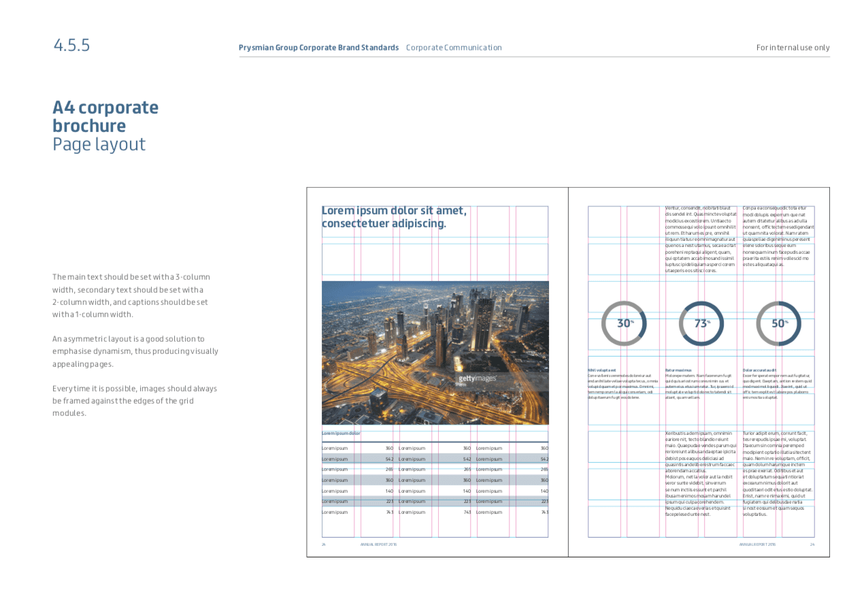Click the Corporate Communication header label
Screen dimensions: 868x614
[x=454, y=48]
